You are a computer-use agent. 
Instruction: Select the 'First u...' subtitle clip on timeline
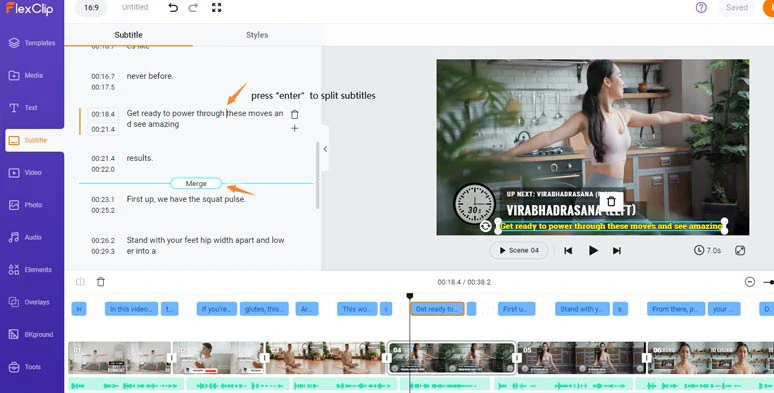point(516,309)
